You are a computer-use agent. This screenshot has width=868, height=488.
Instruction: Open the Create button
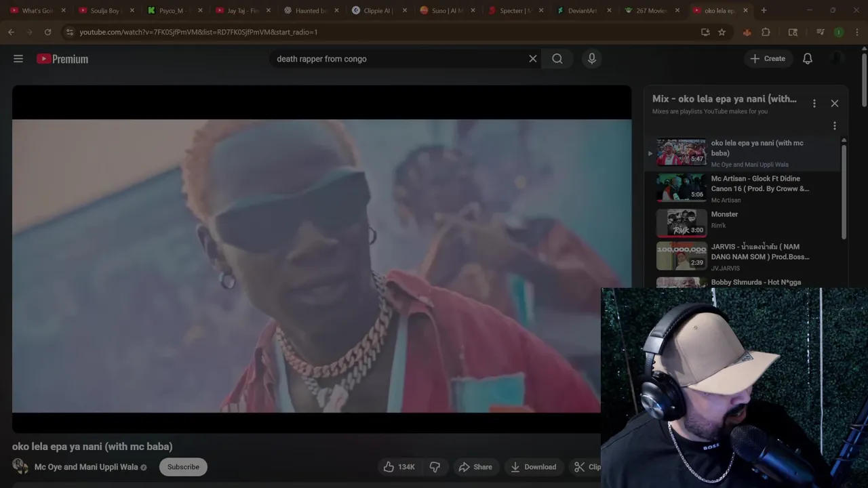[x=768, y=59]
